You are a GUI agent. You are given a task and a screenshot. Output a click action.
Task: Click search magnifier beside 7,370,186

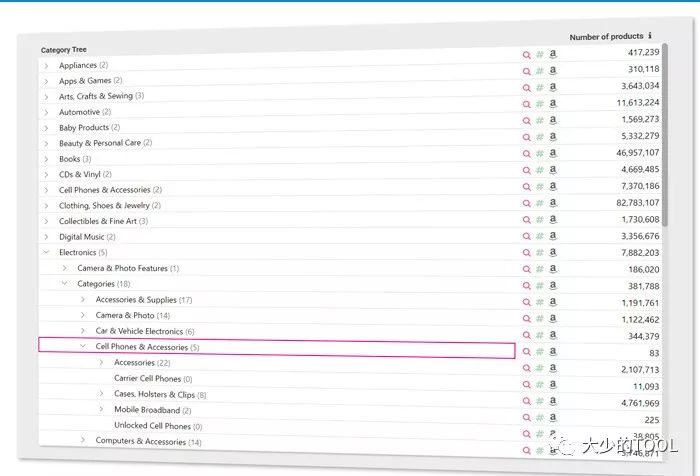click(527, 187)
